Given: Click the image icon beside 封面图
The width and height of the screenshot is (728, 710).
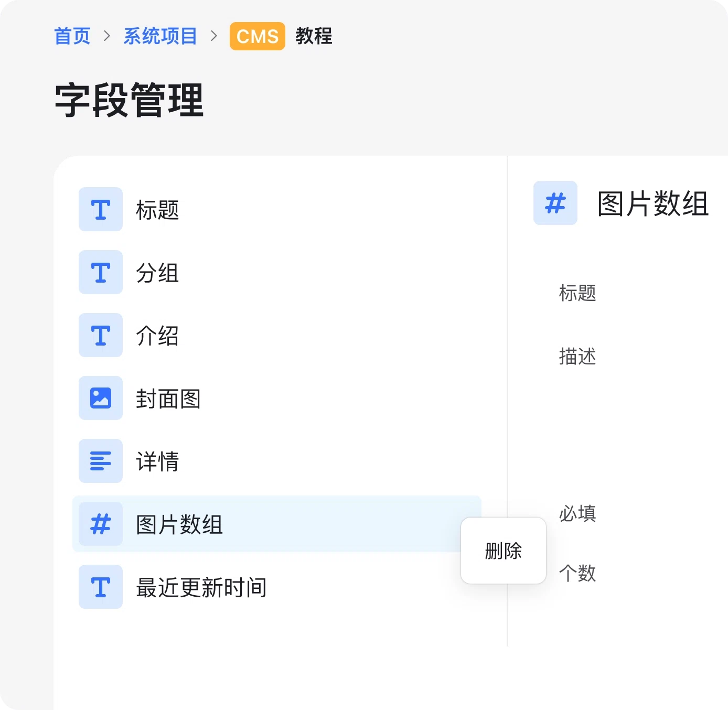Looking at the screenshot, I should tap(101, 398).
